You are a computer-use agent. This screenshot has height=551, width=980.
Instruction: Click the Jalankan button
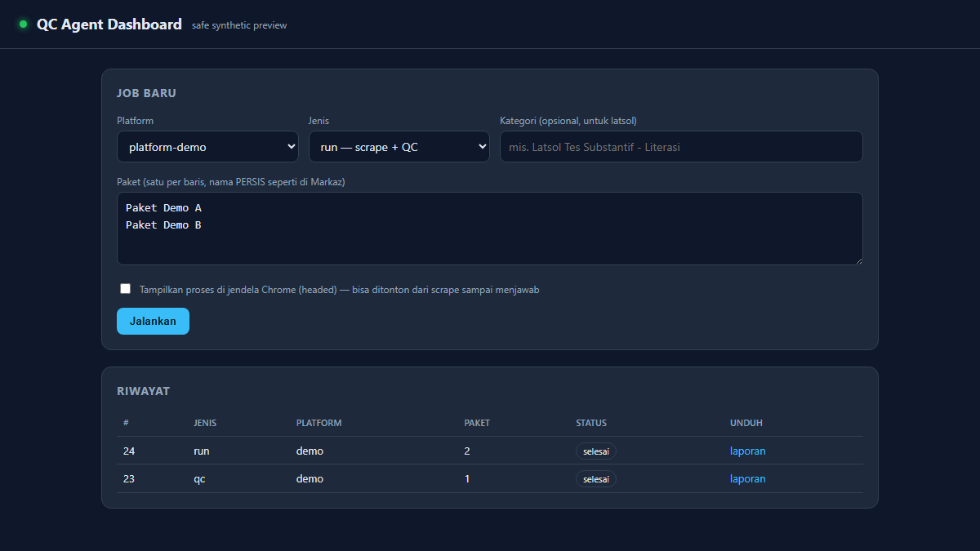(153, 321)
